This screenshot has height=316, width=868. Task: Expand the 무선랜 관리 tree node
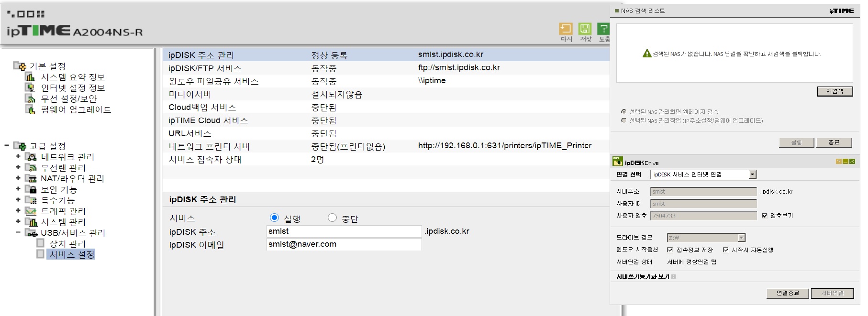click(18, 167)
